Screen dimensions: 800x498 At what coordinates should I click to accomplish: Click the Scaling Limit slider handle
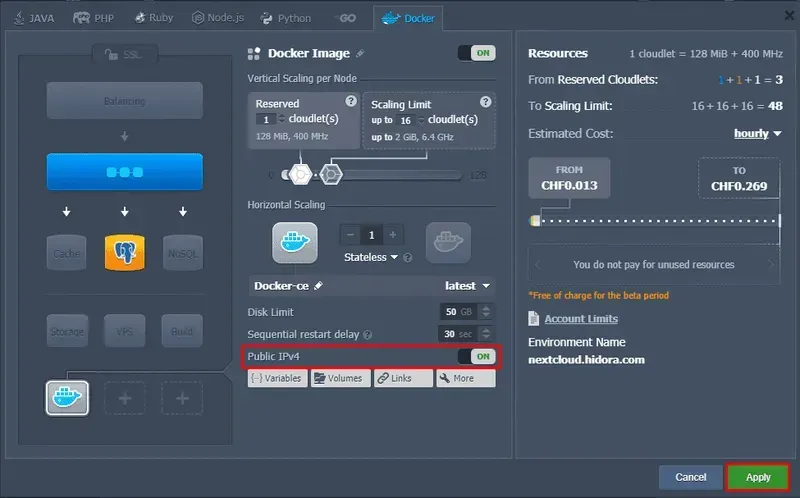(x=332, y=175)
